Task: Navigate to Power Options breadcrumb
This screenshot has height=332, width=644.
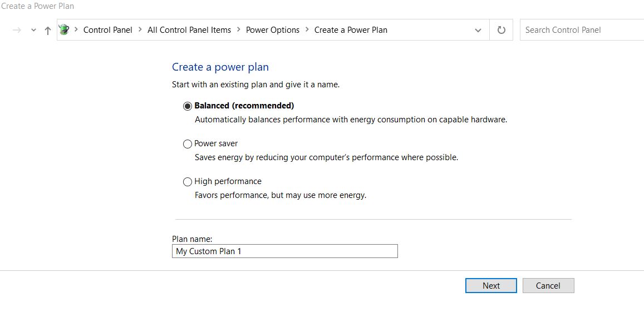Action: point(273,30)
